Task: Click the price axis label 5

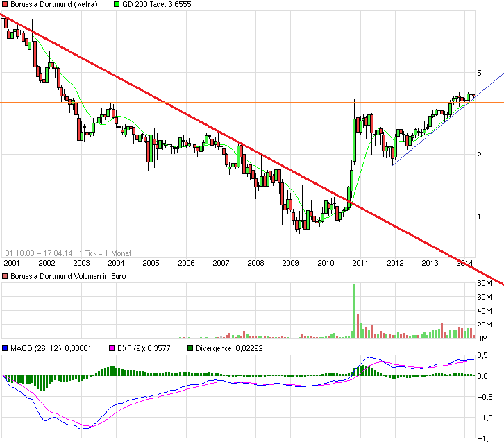Action: (x=479, y=73)
